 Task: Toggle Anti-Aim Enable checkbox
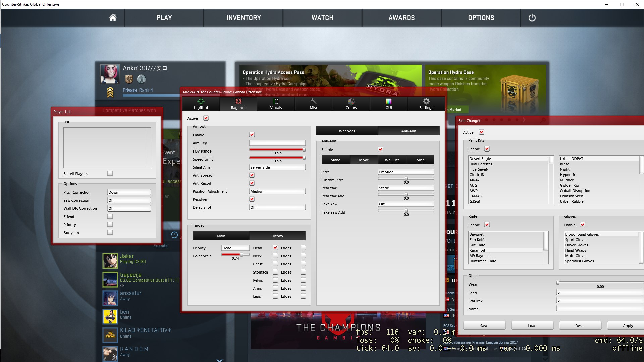point(381,149)
